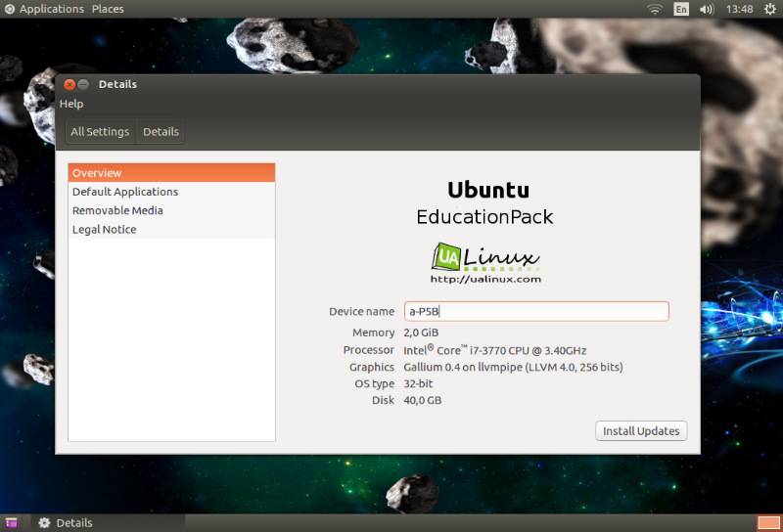
Task: Click the Disk label
Action: (383, 400)
